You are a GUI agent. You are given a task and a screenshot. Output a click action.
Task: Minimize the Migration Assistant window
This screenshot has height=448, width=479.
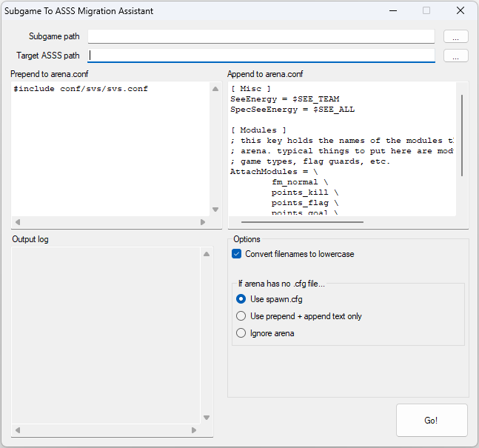click(x=393, y=10)
